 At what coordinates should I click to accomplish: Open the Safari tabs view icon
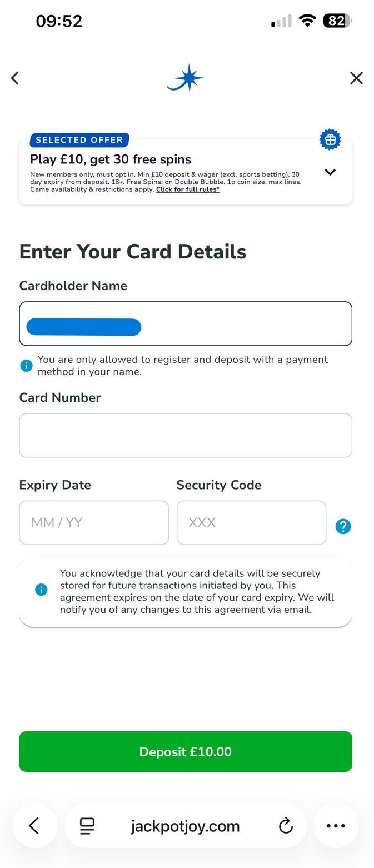click(x=87, y=826)
